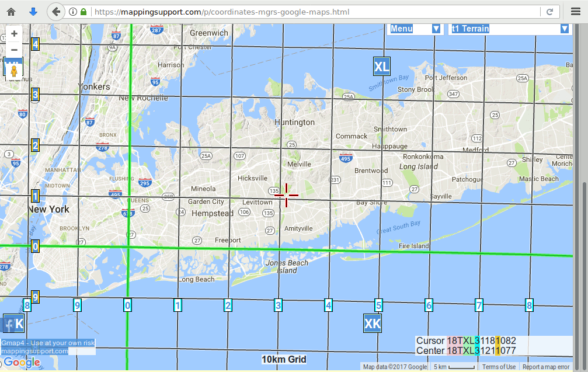Screen dimensions: 588x372
Task: Open the Menu dropdown on the map
Action: click(x=415, y=29)
